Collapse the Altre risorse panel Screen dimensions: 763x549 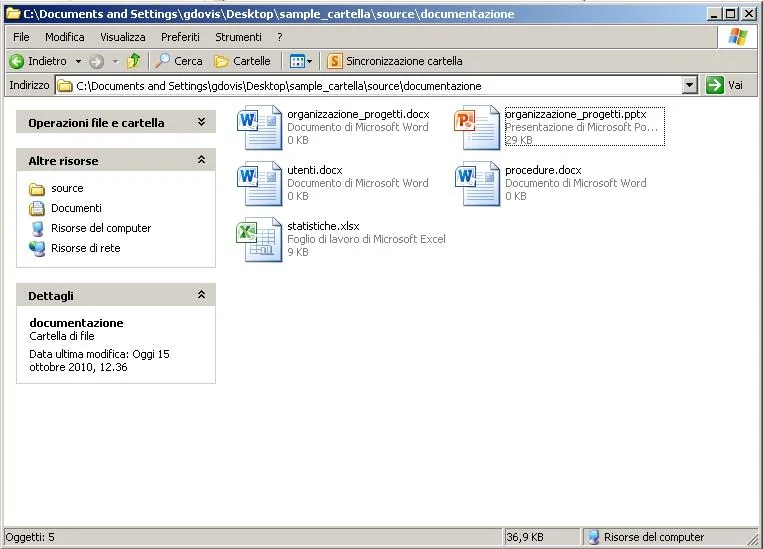[x=201, y=160]
